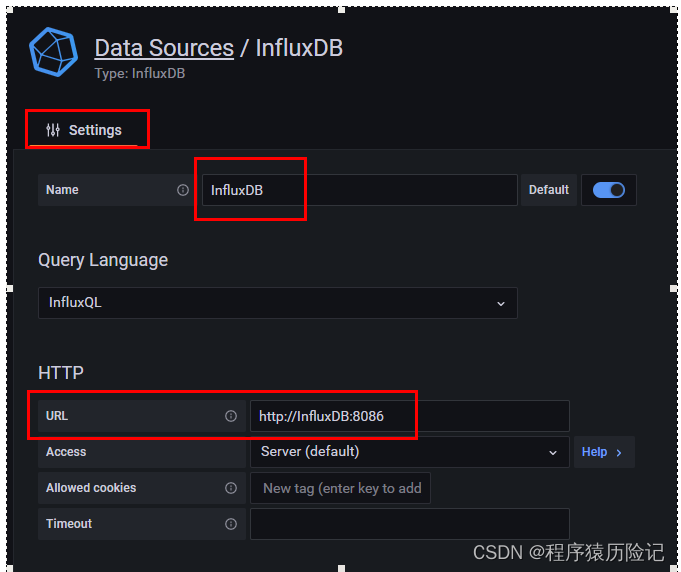Screen dimensions: 681x572
Task: Click the "HTTP" section heading
Action: [x=61, y=373]
